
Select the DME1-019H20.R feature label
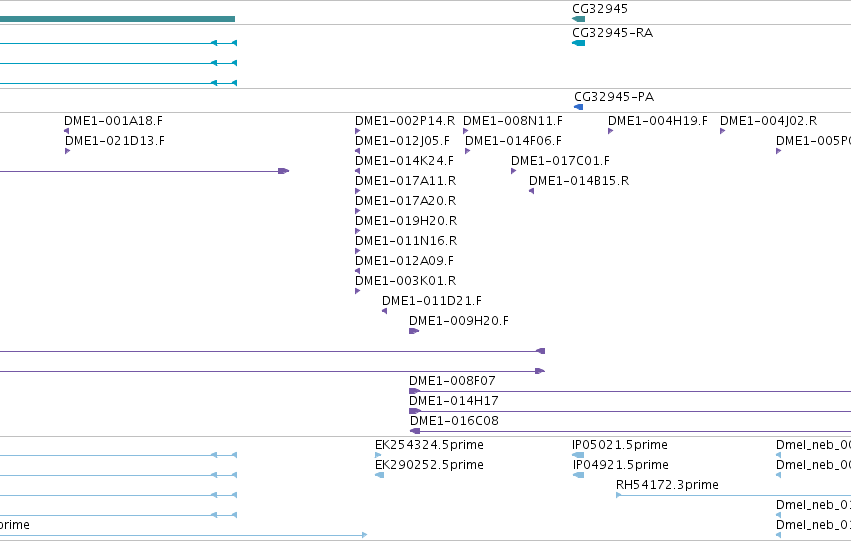tap(406, 221)
